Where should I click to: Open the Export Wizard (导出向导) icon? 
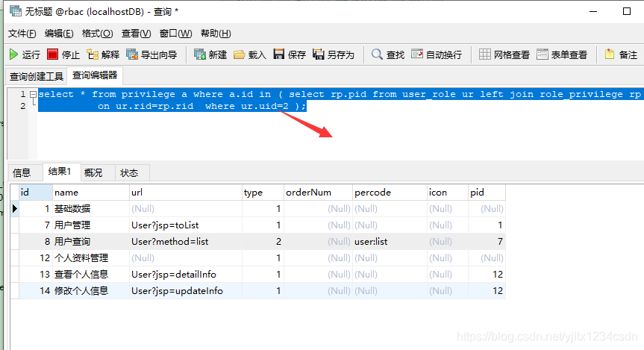132,54
